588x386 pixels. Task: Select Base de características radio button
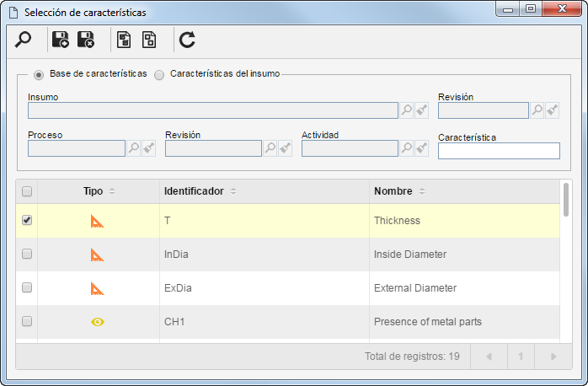[38, 75]
